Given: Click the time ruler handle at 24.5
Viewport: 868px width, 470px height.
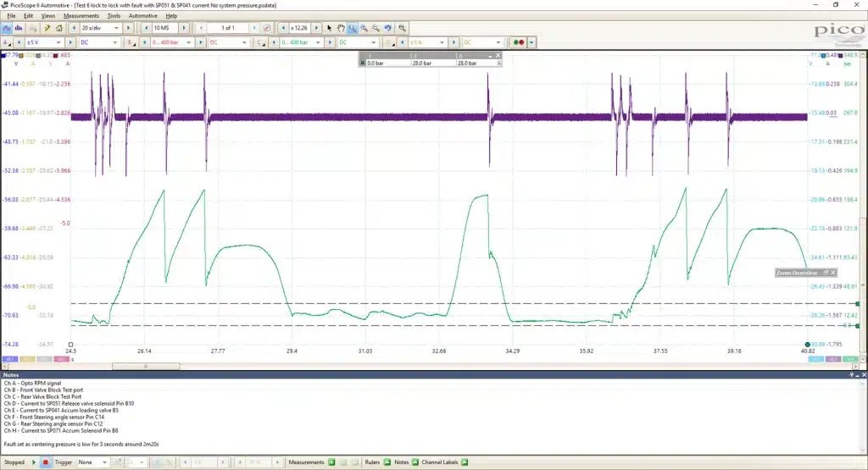Looking at the screenshot, I should click(71, 344).
